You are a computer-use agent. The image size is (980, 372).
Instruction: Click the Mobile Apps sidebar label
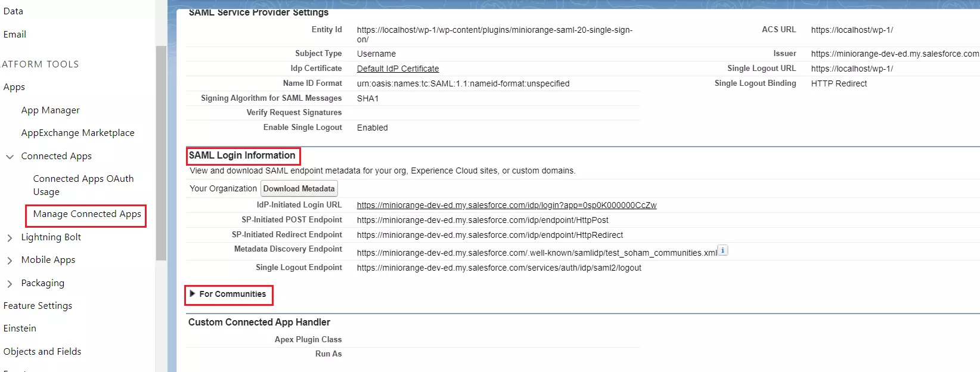48,260
